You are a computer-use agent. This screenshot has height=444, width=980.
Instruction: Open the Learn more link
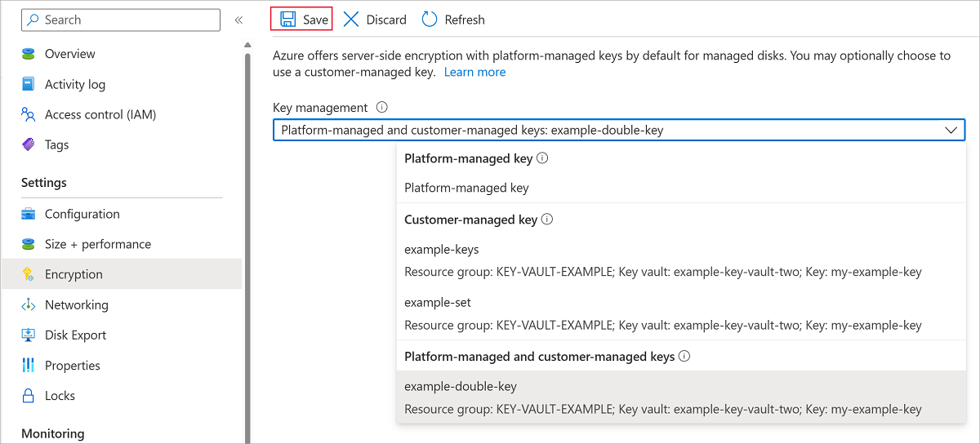pos(474,72)
